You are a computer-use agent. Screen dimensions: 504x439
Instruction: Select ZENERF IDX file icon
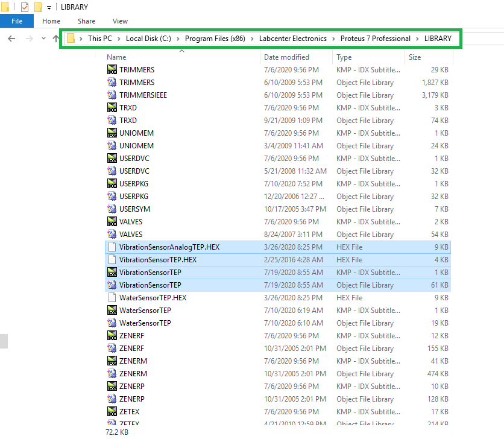click(x=112, y=336)
